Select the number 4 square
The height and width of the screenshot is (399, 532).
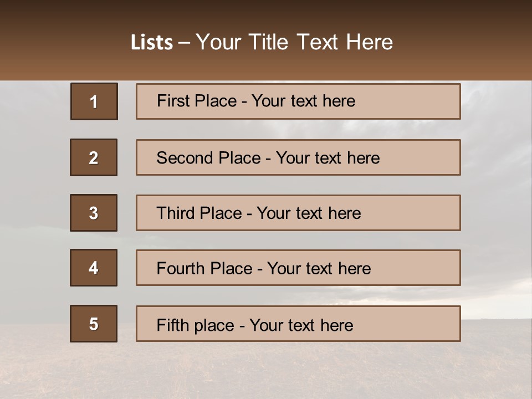click(x=94, y=268)
